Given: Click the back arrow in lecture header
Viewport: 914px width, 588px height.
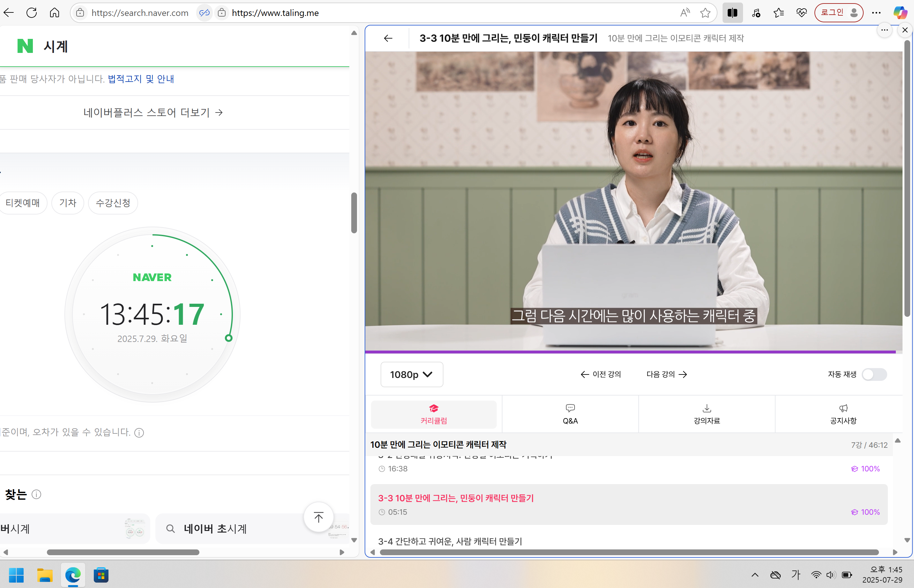Looking at the screenshot, I should pos(388,38).
